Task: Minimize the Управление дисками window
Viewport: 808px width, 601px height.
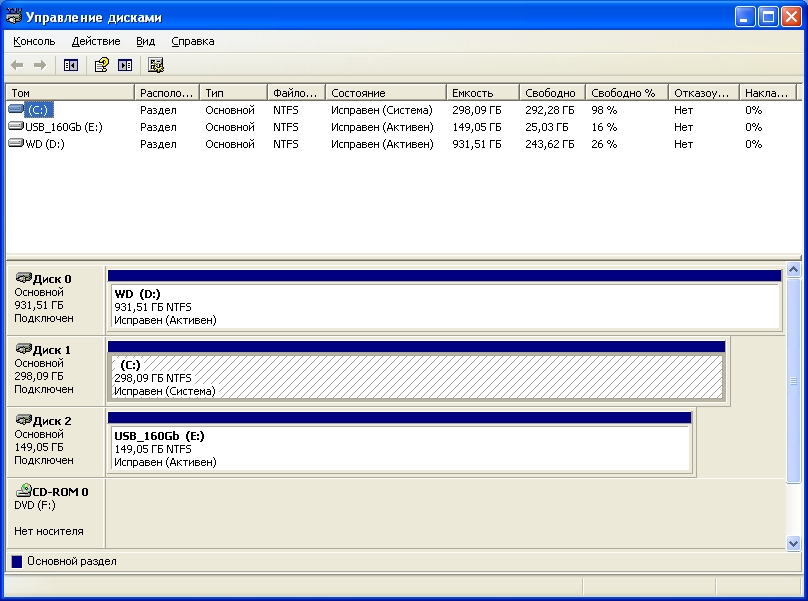Action: [x=745, y=17]
